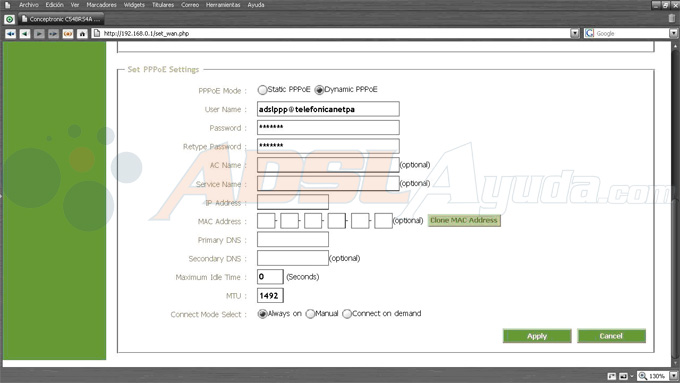
Task: Expand the image display mode arrow
Action: point(631,376)
